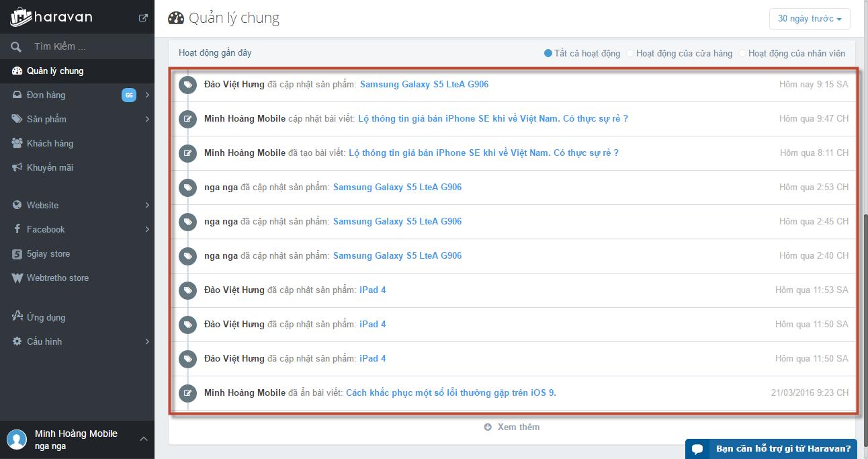Viewport: 868px width, 459px height.
Task: Open storefront via external link icon
Action: click(143, 18)
